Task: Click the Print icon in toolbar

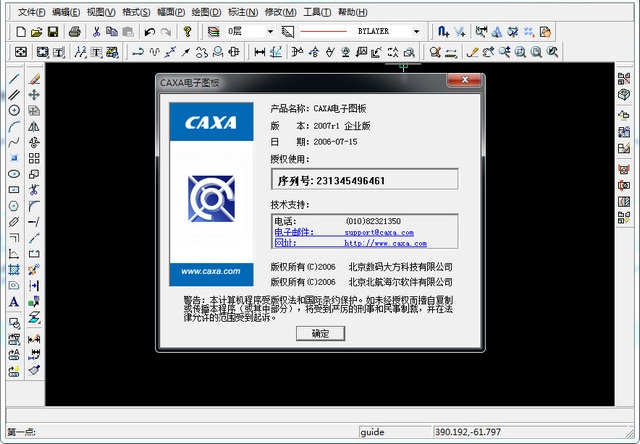Action: pos(75,32)
